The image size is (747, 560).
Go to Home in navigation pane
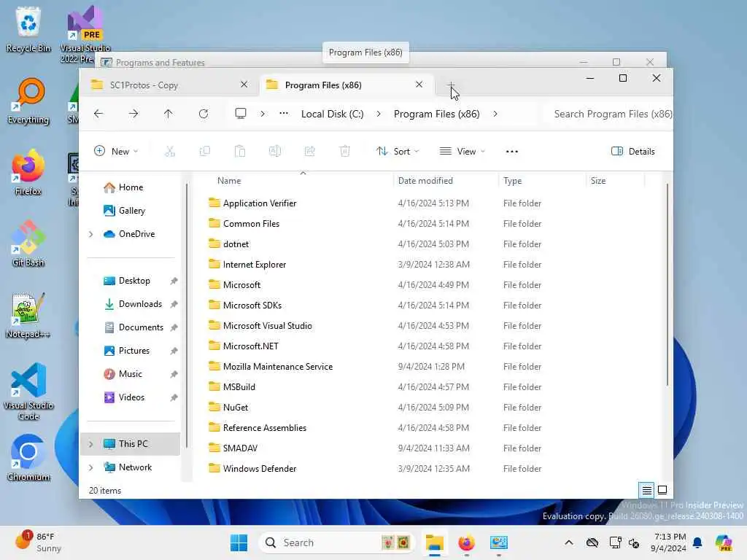[x=131, y=187]
